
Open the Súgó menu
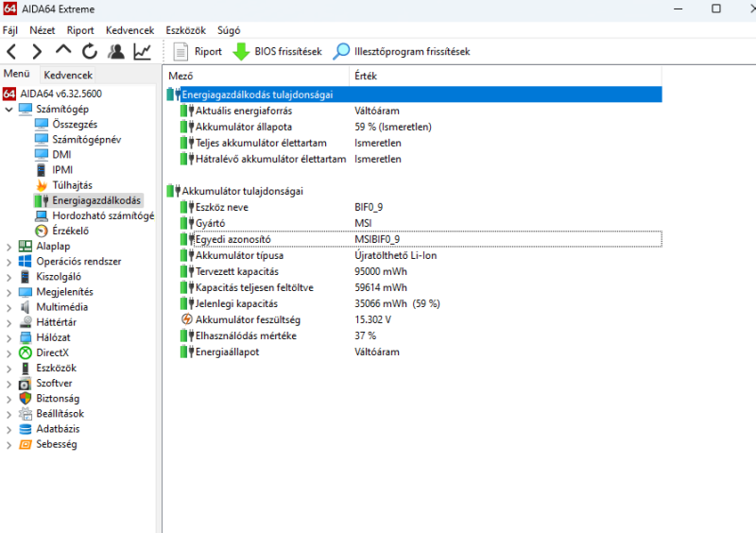[x=229, y=30]
